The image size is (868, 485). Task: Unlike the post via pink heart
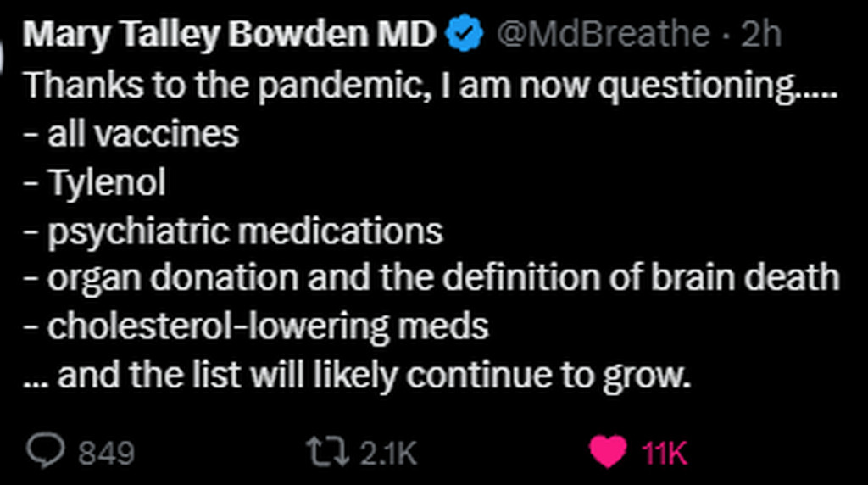[607, 451]
